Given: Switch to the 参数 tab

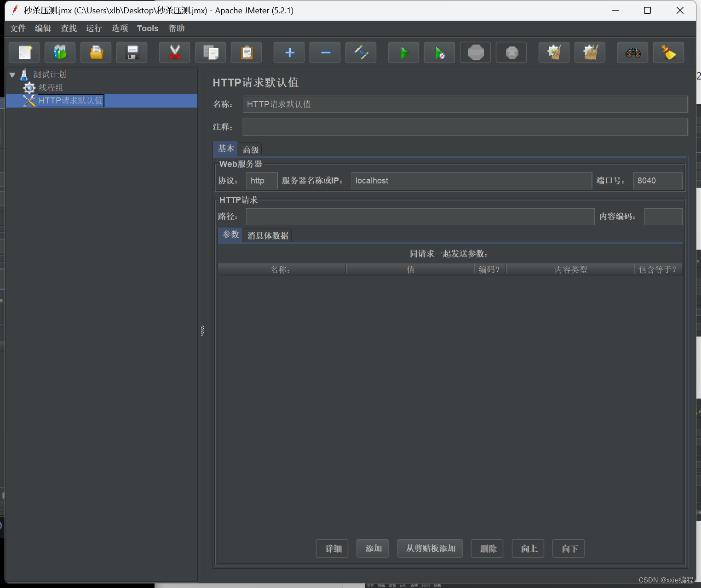Looking at the screenshot, I should pos(230,234).
